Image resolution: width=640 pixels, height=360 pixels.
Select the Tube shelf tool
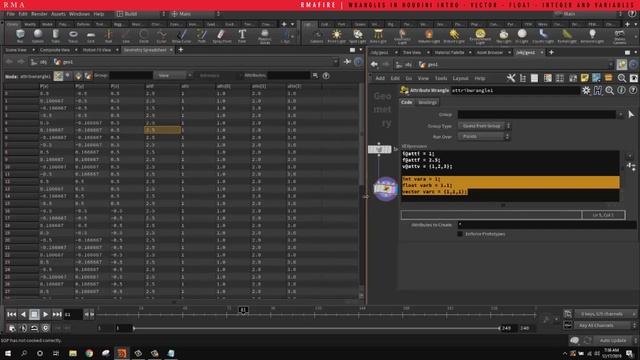56,36
